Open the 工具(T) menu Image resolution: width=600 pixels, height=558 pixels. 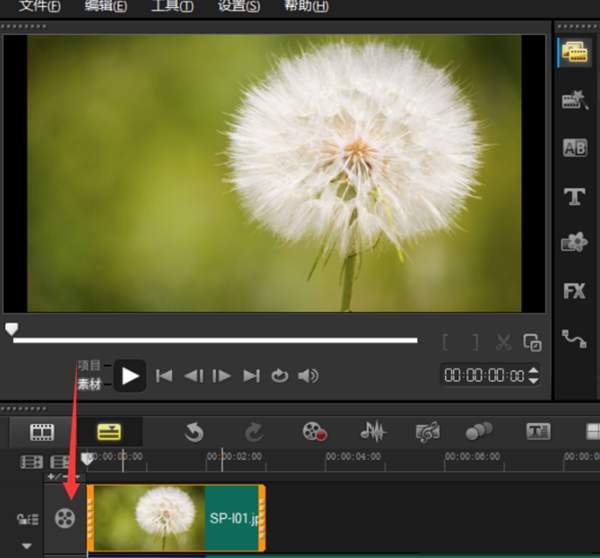pos(172,6)
